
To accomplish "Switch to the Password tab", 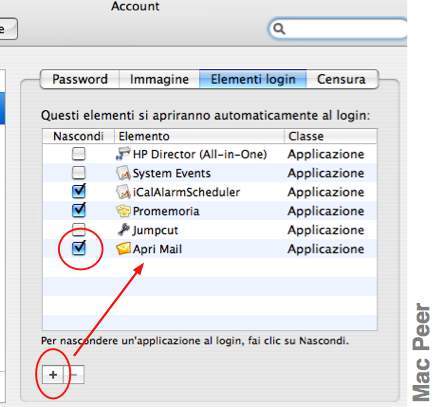I will pos(80,79).
